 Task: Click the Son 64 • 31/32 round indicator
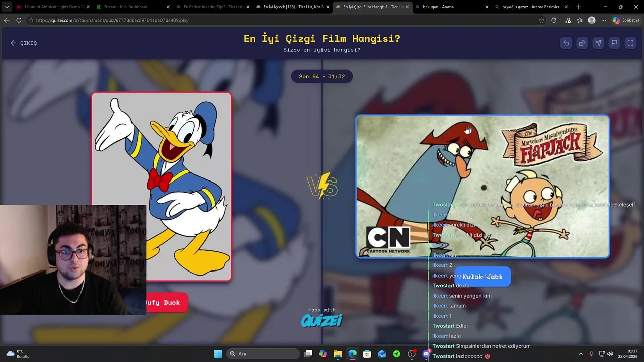point(322,76)
